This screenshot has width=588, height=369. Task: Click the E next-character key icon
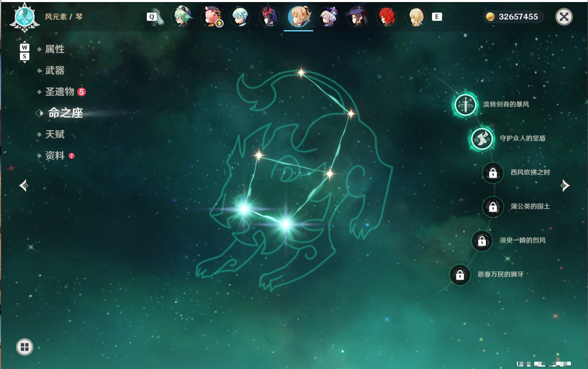pos(437,17)
